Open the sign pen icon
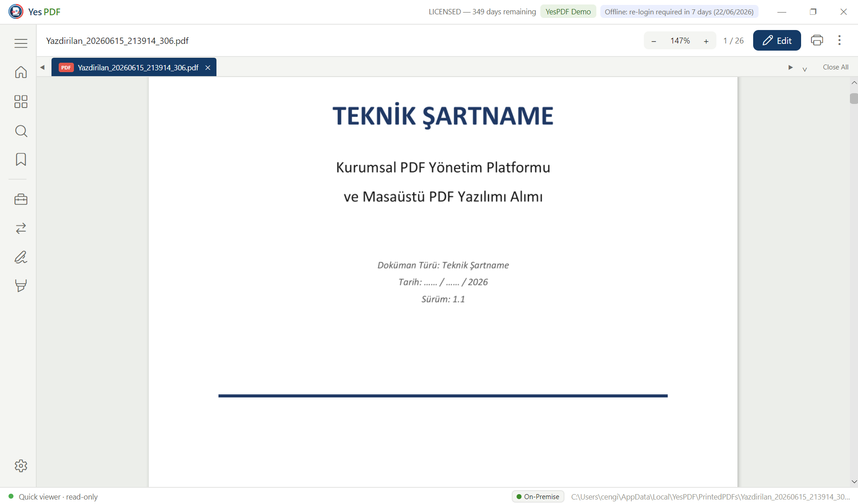The width and height of the screenshot is (858, 504). [x=21, y=257]
